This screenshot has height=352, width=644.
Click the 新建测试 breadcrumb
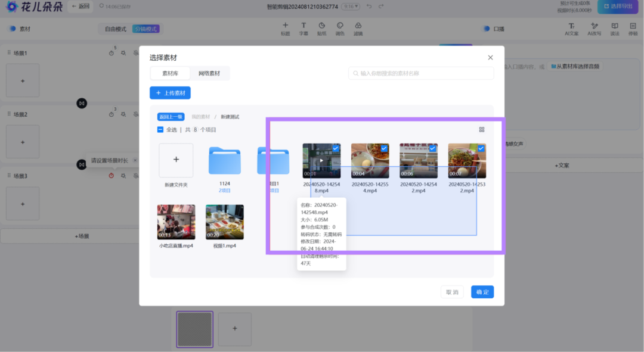click(x=230, y=117)
